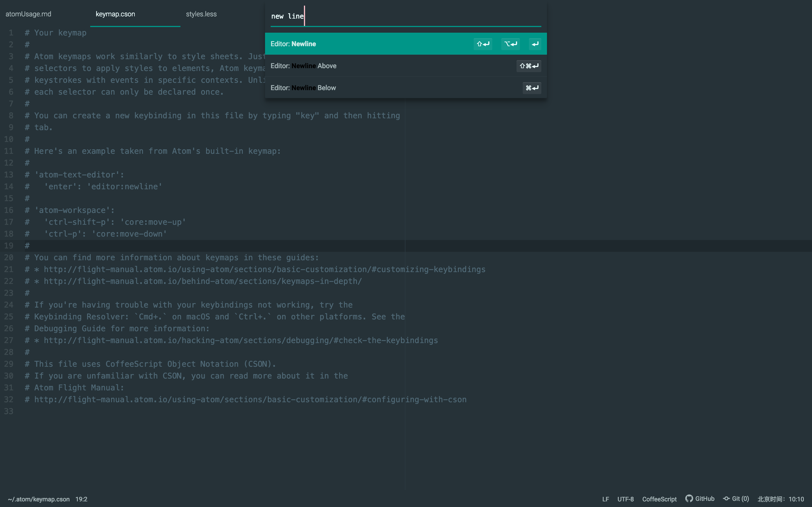Click the plain Enter keybinding badge
This screenshot has height=507, width=812.
[535, 44]
